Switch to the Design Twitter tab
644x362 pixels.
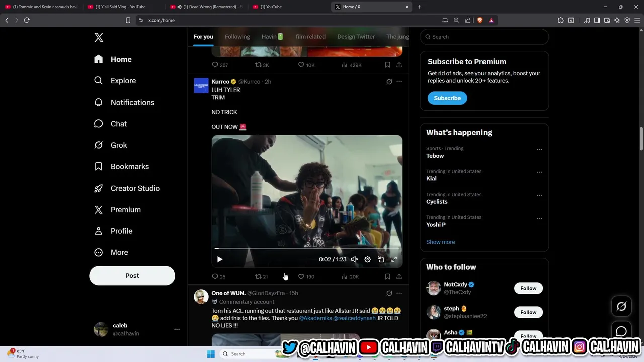(356, 37)
